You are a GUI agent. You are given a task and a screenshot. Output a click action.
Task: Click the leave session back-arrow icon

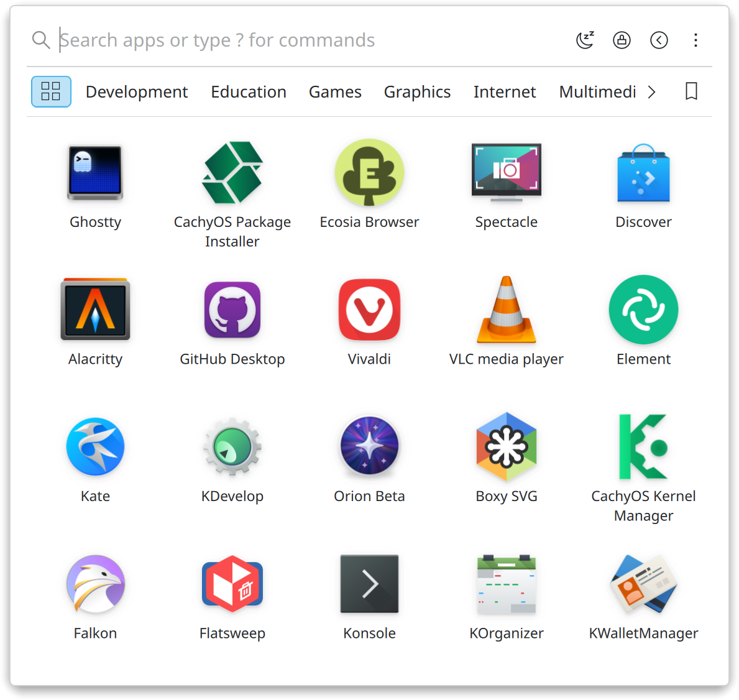[x=659, y=40]
